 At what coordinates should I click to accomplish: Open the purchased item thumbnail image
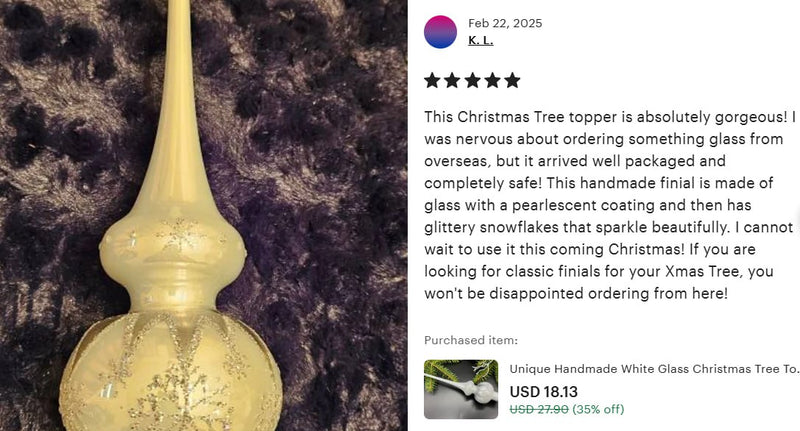pos(461,390)
